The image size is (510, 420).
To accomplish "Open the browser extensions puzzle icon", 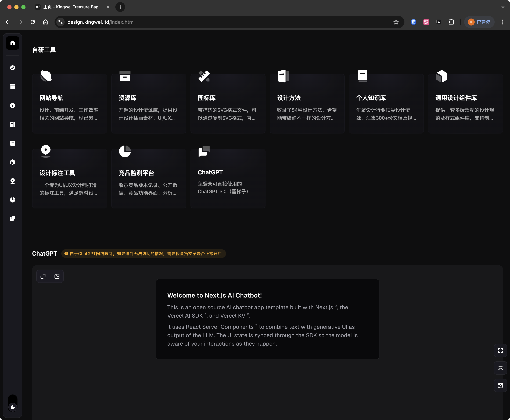I will tap(451, 22).
